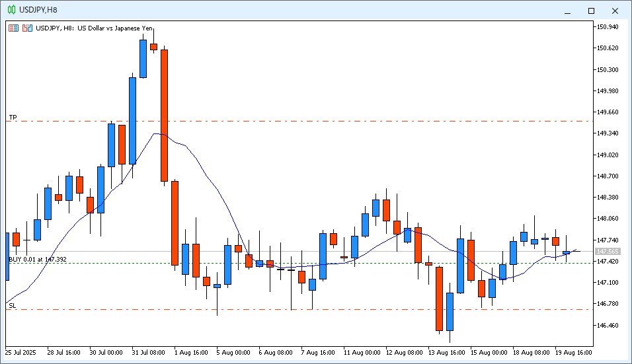Image resolution: width=632 pixels, height=364 pixels.
Task: Click the BUY 0.01 at 147.392 order label
Action: pyautogui.click(x=37, y=260)
